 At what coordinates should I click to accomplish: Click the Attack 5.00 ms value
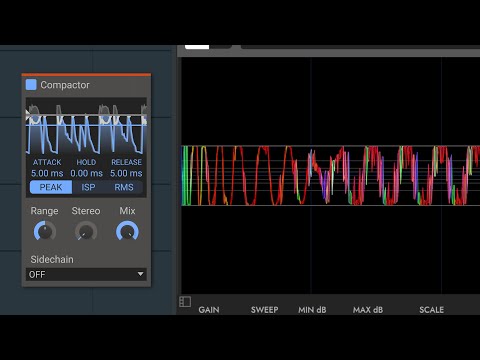47,173
